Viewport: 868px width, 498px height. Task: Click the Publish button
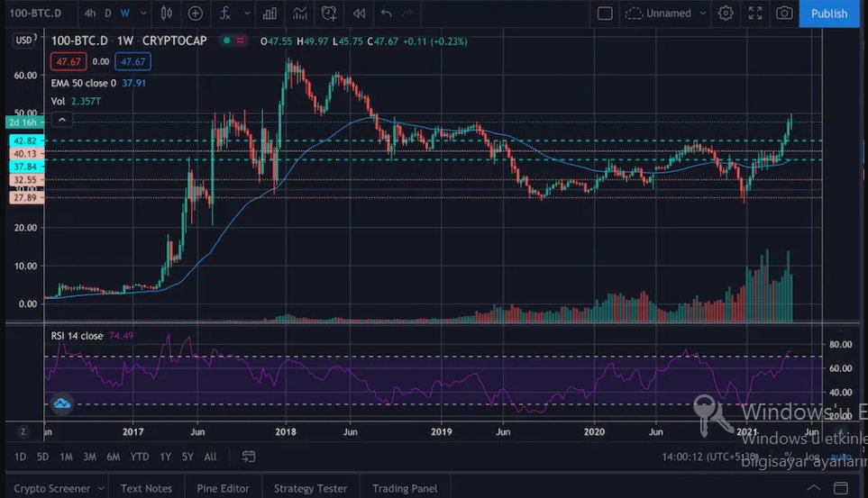coord(828,14)
